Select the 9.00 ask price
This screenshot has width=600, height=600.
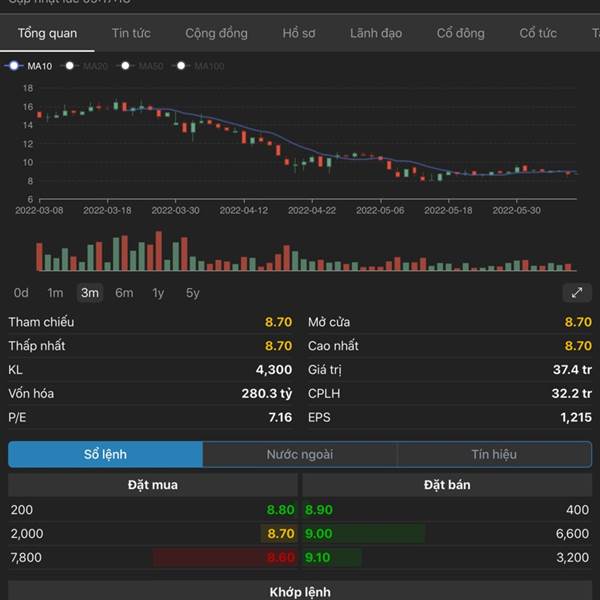318,533
